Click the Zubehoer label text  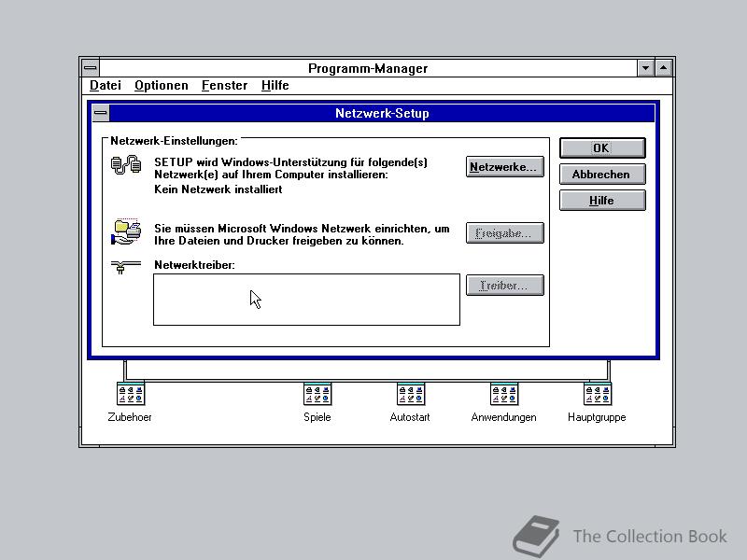(x=130, y=417)
